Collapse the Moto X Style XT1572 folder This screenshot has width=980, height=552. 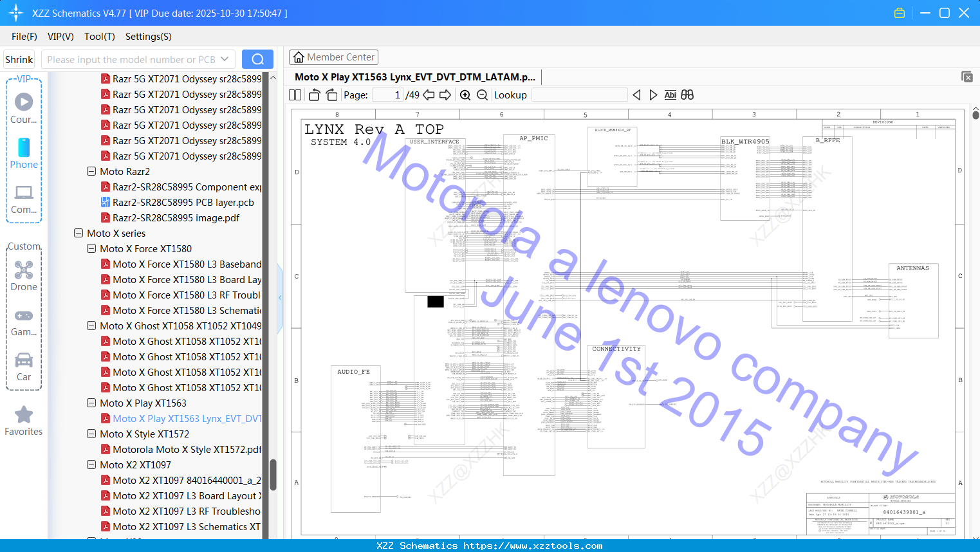91,434
